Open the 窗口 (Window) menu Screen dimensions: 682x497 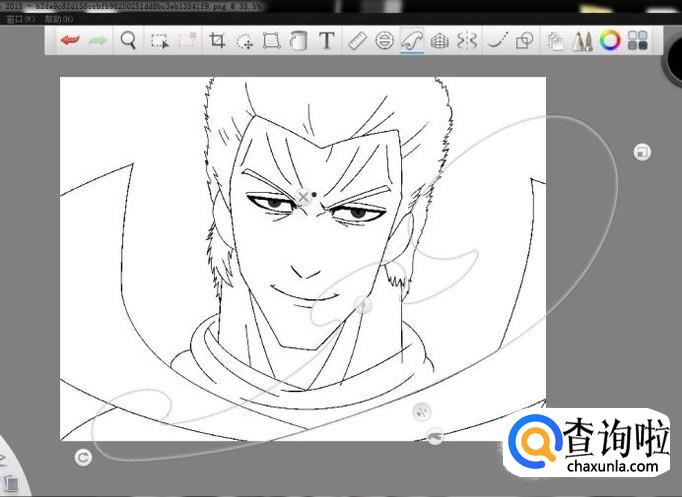[20, 19]
